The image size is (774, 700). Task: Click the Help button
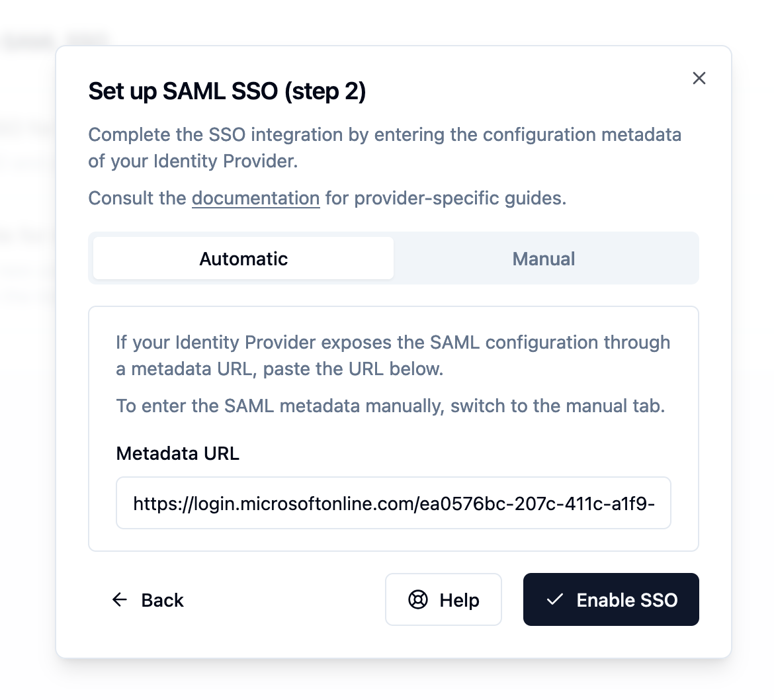tap(443, 599)
